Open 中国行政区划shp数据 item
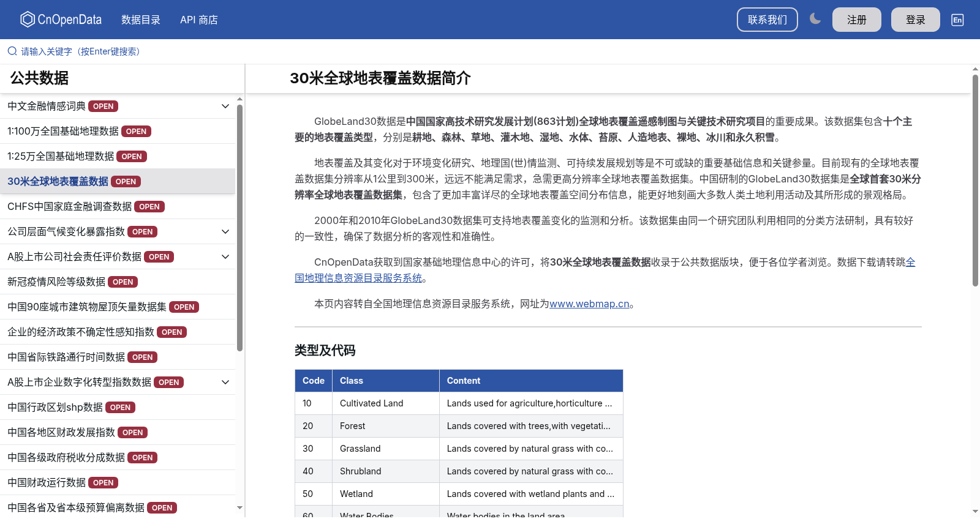Image resolution: width=980 pixels, height=527 pixels. [118, 407]
